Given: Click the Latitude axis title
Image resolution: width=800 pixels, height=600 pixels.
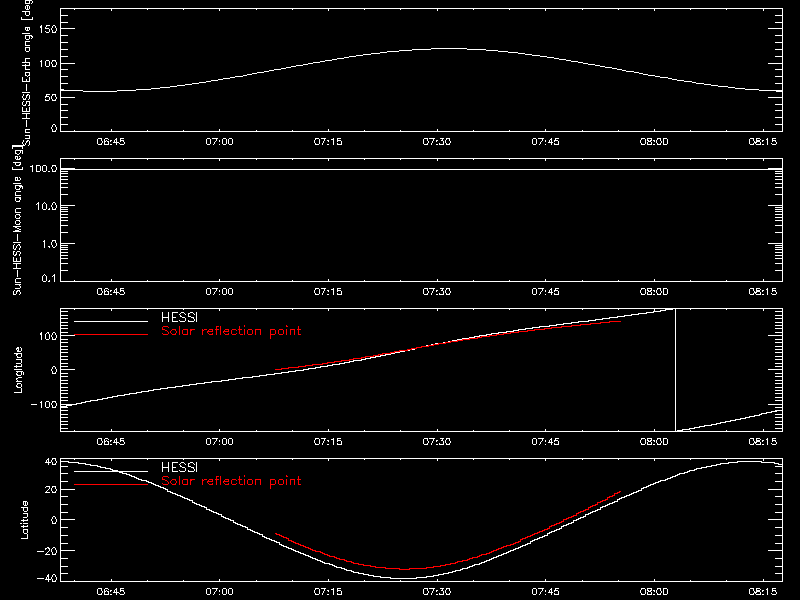Looking at the screenshot, I should pyautogui.click(x=24, y=520).
